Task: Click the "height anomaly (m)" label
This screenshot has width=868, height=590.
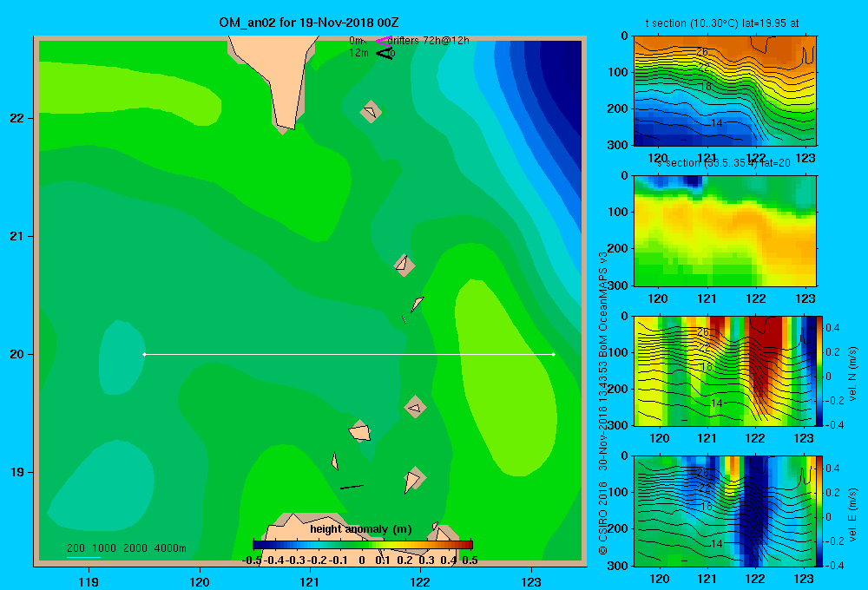Action: 361,529
